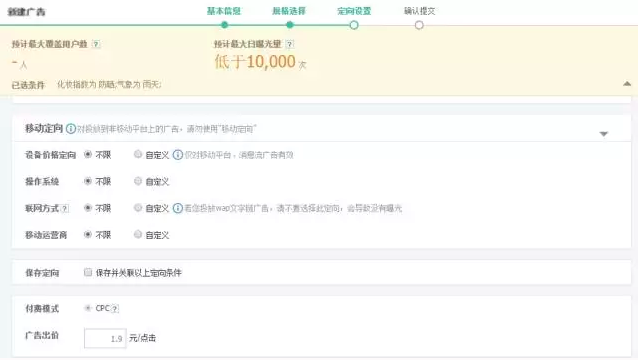Screen dimensions: 638x360
Task: Go to 规格选择 step
Action: 289,11
